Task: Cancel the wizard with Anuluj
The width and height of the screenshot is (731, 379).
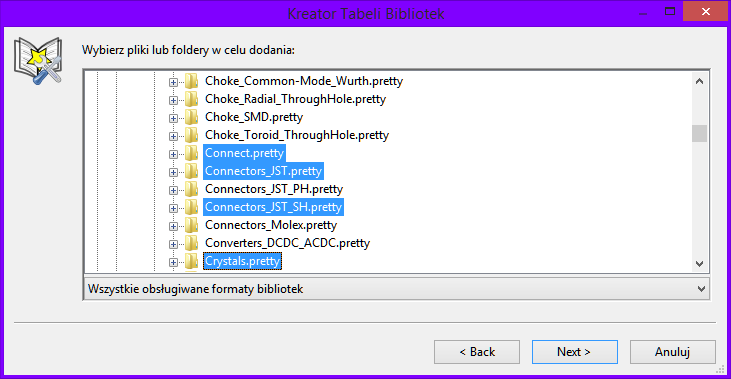Action: click(673, 352)
